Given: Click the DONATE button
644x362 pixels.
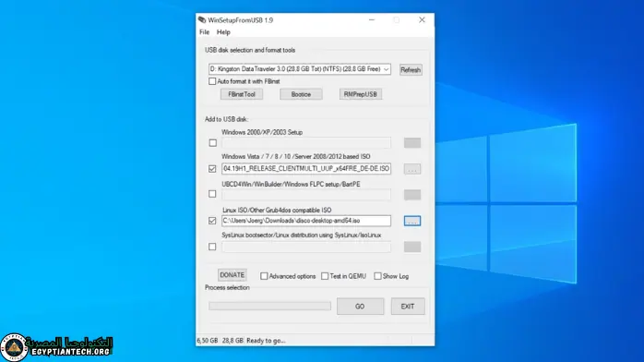Looking at the screenshot, I should coord(233,275).
